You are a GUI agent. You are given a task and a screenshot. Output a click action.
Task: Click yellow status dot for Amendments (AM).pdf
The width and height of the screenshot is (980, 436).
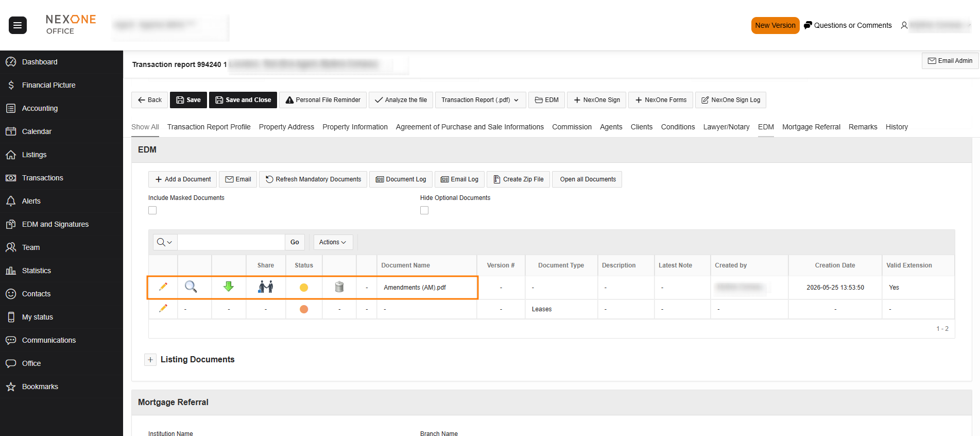[x=304, y=288]
